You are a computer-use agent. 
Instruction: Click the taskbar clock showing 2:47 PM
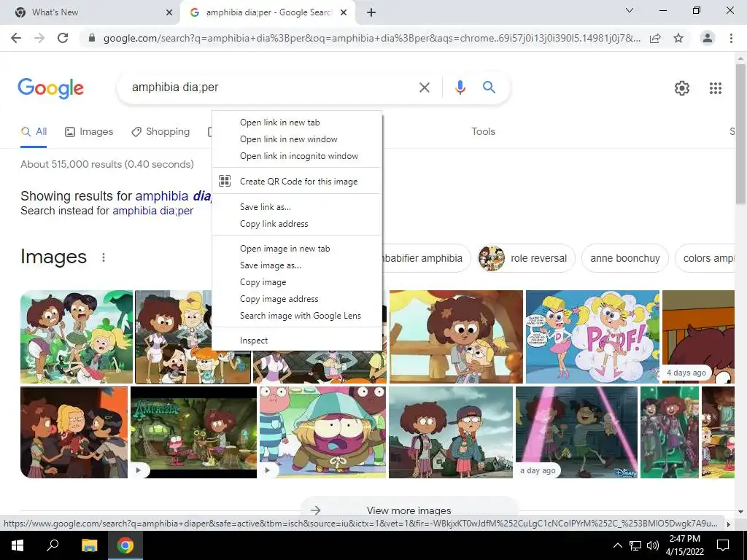click(x=684, y=545)
